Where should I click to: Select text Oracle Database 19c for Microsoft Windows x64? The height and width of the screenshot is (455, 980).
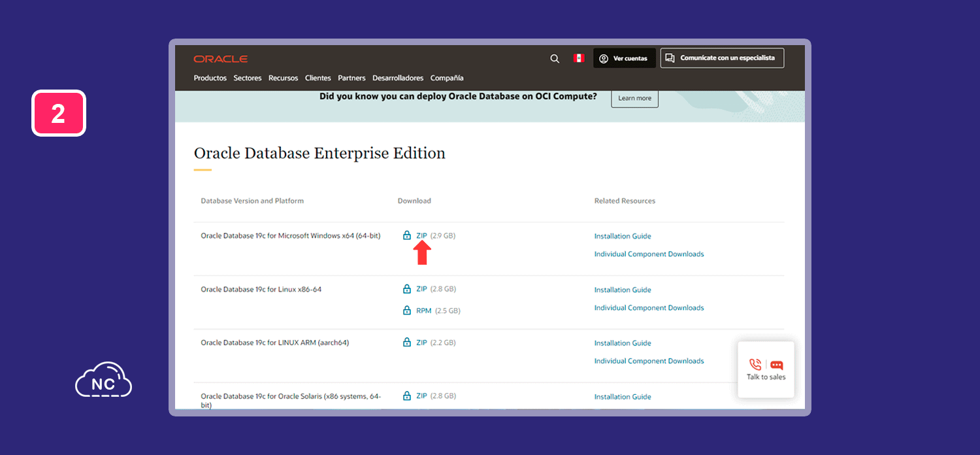(291, 235)
